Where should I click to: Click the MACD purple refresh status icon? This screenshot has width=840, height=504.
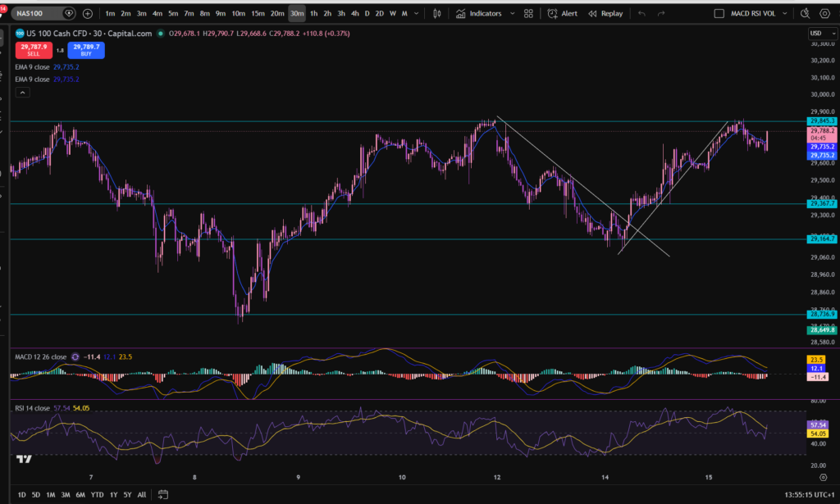click(75, 356)
